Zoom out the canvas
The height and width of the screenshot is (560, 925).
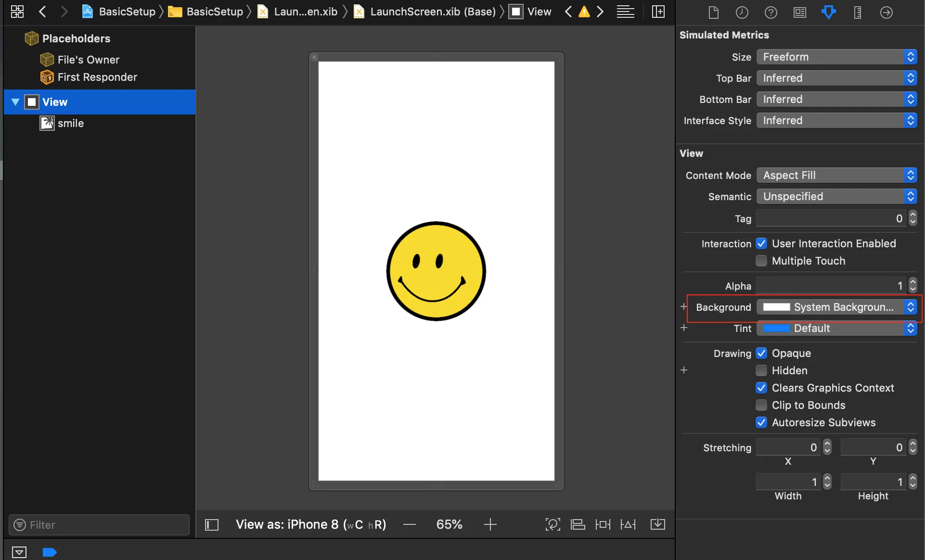click(410, 524)
